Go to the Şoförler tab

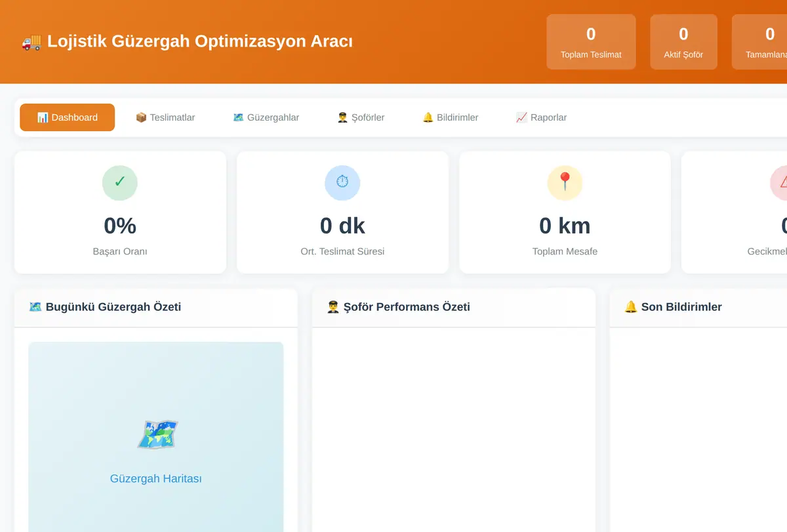[x=361, y=117]
